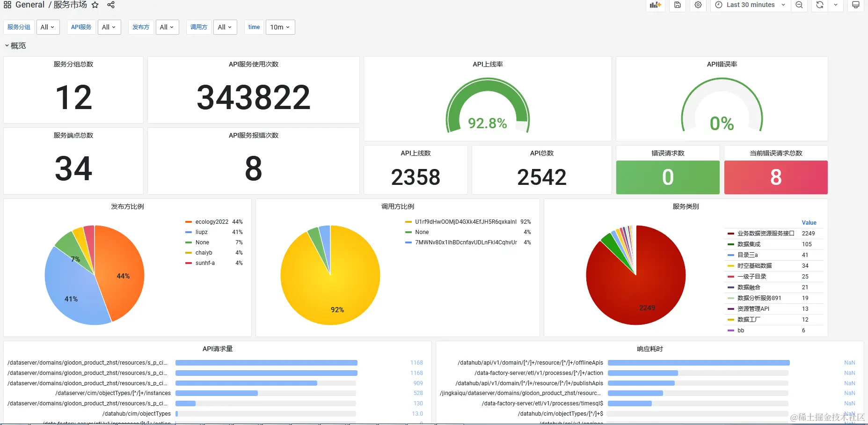Open Last 30 minutes time picker

pos(751,5)
